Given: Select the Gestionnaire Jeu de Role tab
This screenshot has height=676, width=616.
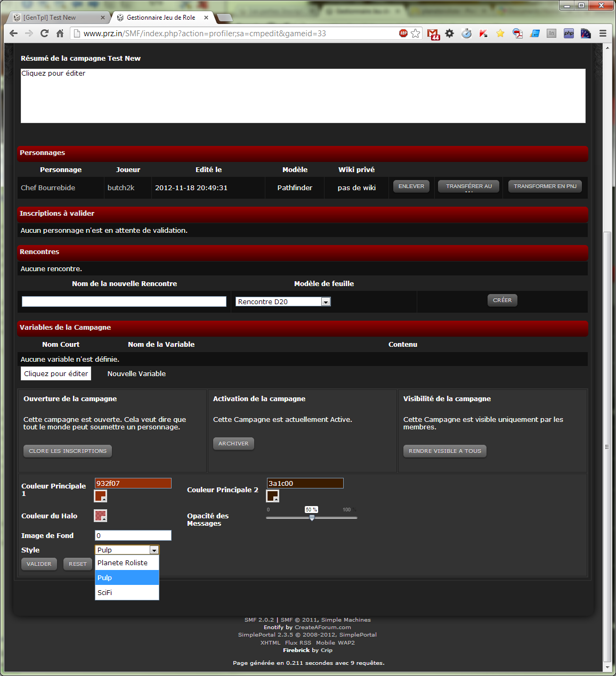Looking at the screenshot, I should tap(161, 18).
